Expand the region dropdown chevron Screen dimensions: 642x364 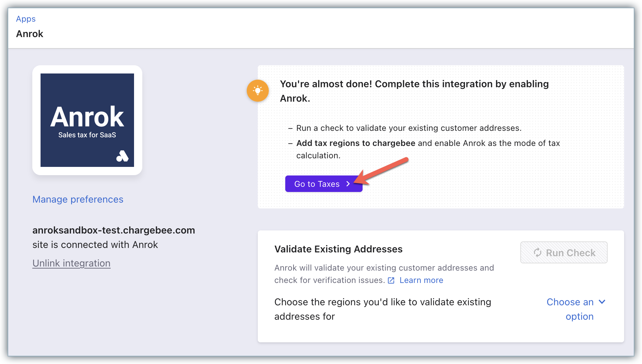(602, 302)
